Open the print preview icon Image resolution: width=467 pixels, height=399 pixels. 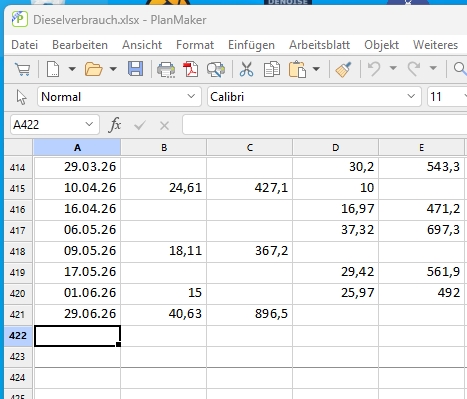click(x=216, y=70)
